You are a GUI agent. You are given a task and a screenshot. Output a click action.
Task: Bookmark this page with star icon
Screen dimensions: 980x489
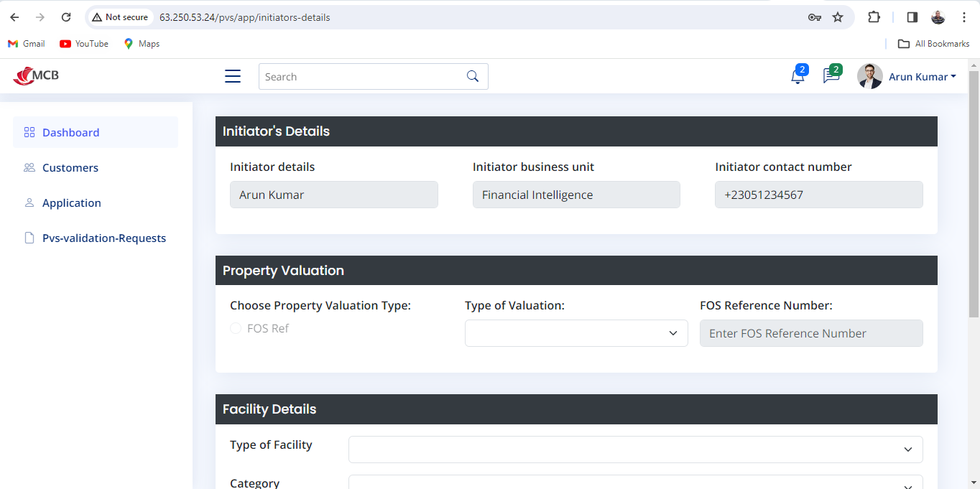(838, 17)
